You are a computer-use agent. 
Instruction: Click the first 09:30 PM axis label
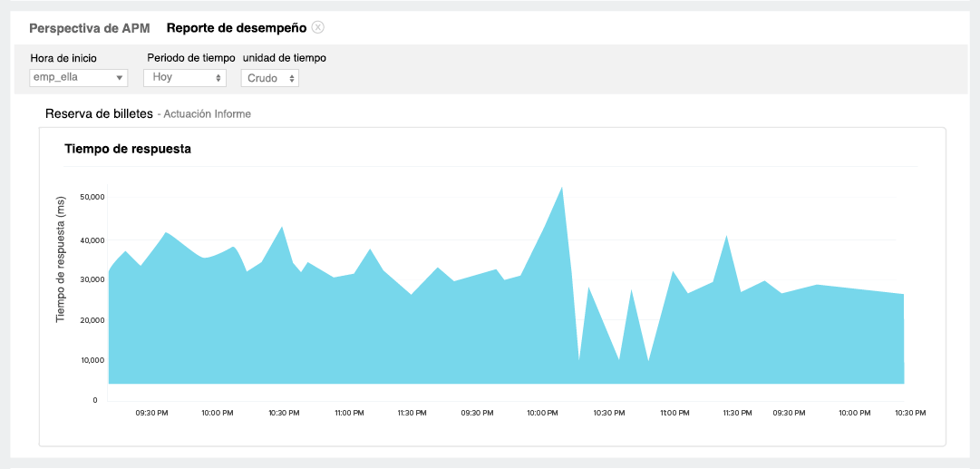coord(152,414)
